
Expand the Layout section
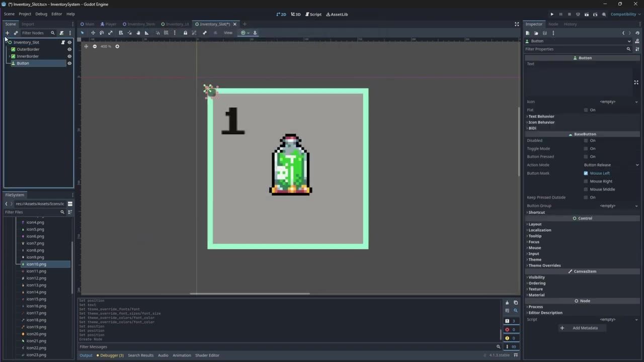[x=535, y=224]
